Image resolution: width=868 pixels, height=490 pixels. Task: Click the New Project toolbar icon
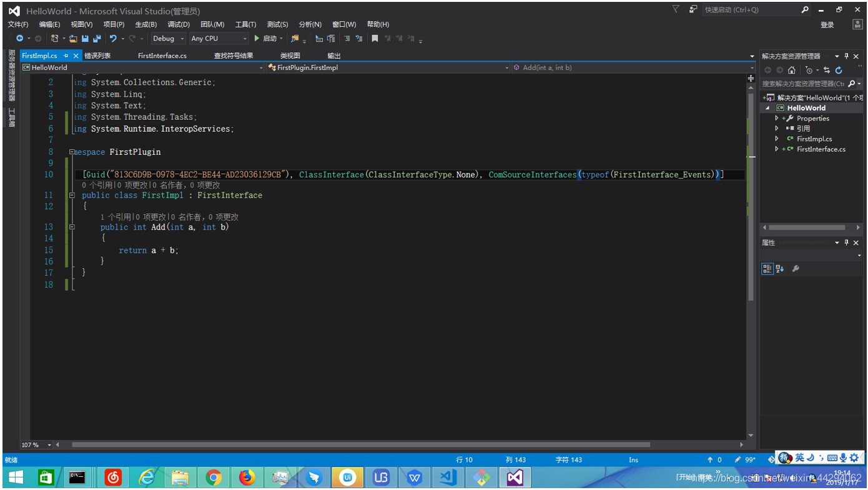[x=55, y=39]
